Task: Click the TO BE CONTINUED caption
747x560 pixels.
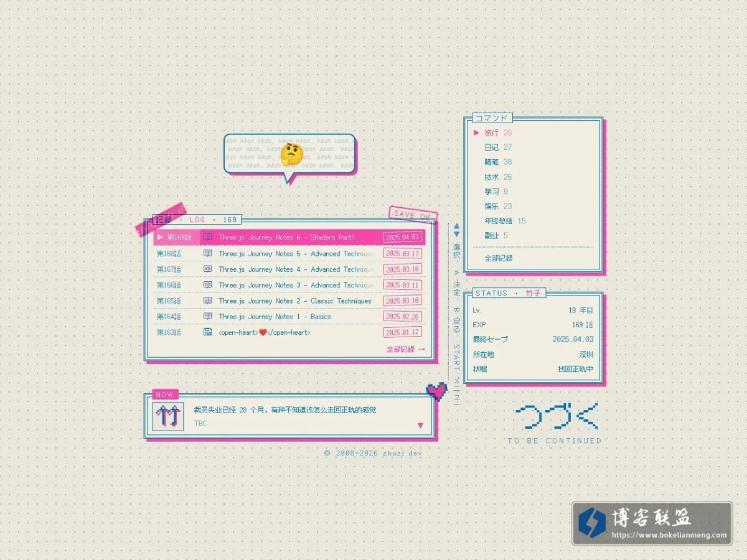Action: (x=555, y=441)
